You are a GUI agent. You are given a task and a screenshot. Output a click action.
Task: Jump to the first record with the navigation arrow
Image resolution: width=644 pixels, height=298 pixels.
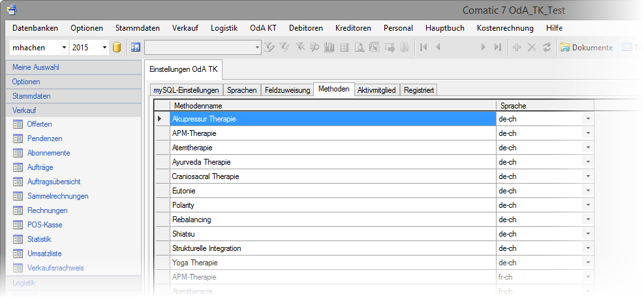pyautogui.click(x=424, y=47)
